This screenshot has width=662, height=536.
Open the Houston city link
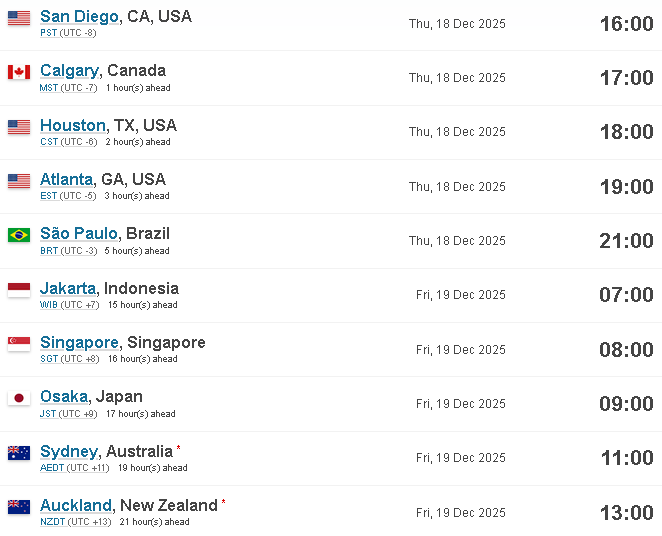point(73,125)
